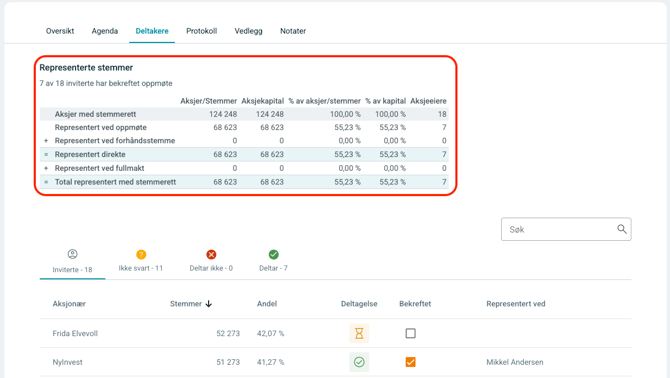Switch to the Agenda tab
Screen dimensions: 670x378
pyautogui.click(x=105, y=31)
